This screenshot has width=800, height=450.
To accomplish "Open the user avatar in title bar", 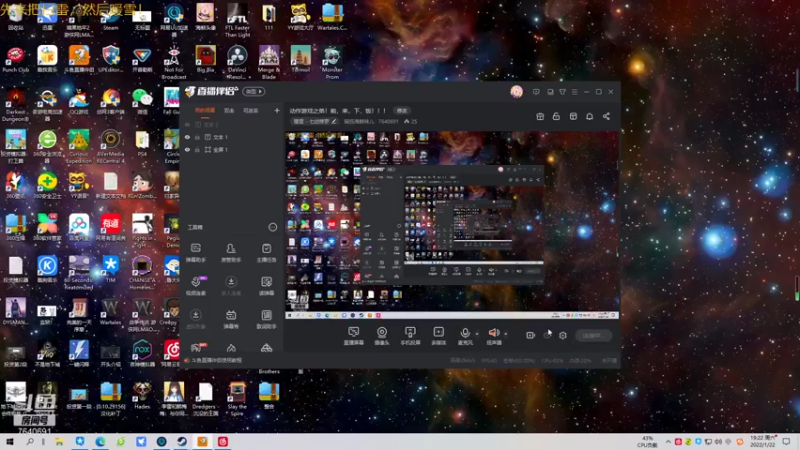I will click(x=516, y=92).
